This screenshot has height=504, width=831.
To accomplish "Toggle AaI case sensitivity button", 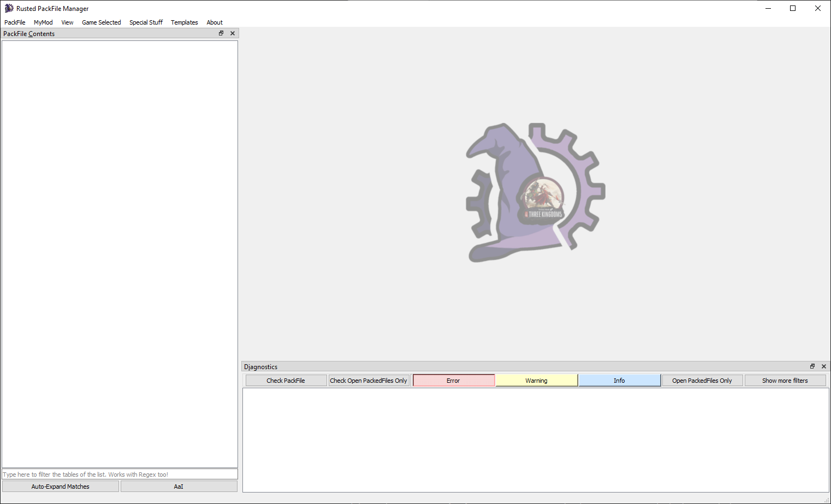I will point(179,487).
